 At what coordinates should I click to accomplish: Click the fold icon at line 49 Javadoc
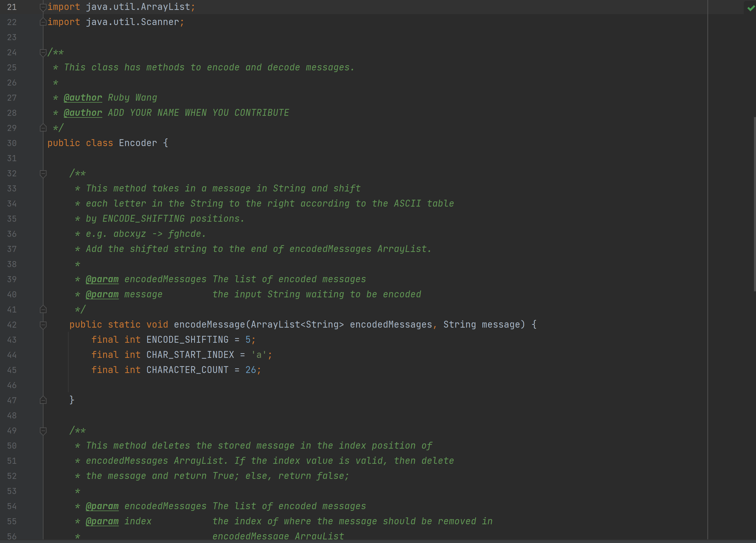pos(43,430)
